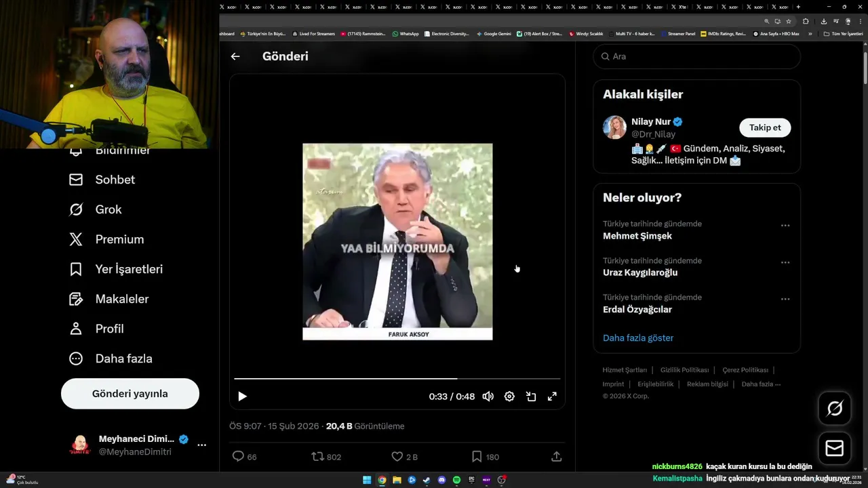Open the Tüm Yer İşaretleri bookmarks folder

(843, 33)
